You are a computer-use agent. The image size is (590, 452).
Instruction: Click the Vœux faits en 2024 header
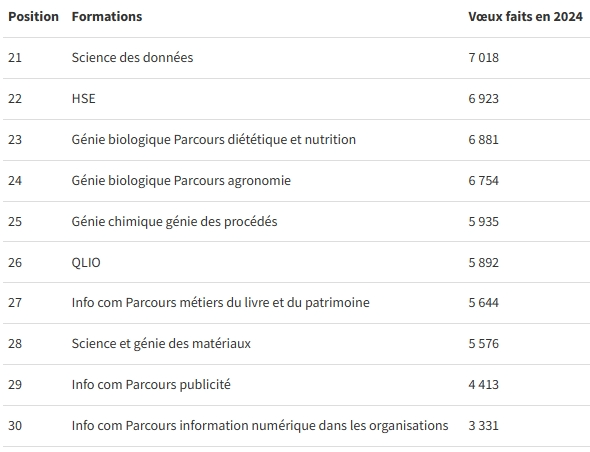[x=525, y=17]
